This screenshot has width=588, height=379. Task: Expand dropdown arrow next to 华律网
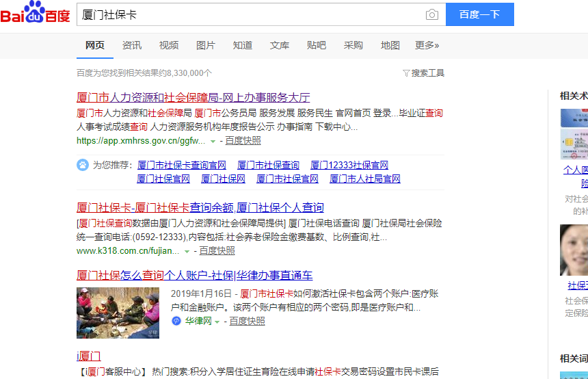217,322
